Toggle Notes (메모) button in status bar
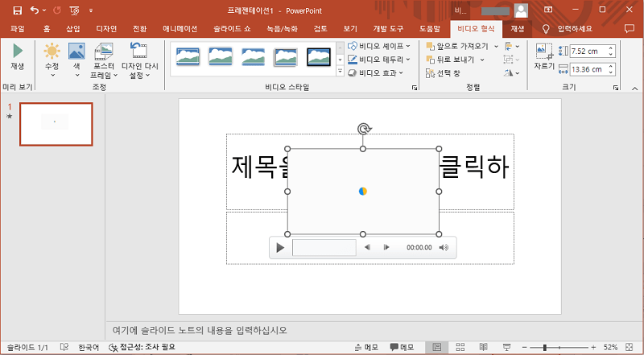 coord(366,347)
